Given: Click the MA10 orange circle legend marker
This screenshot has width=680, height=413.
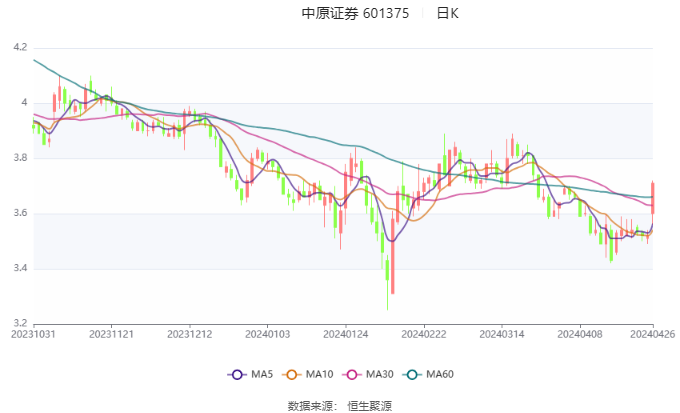Looking at the screenshot, I should point(291,375).
